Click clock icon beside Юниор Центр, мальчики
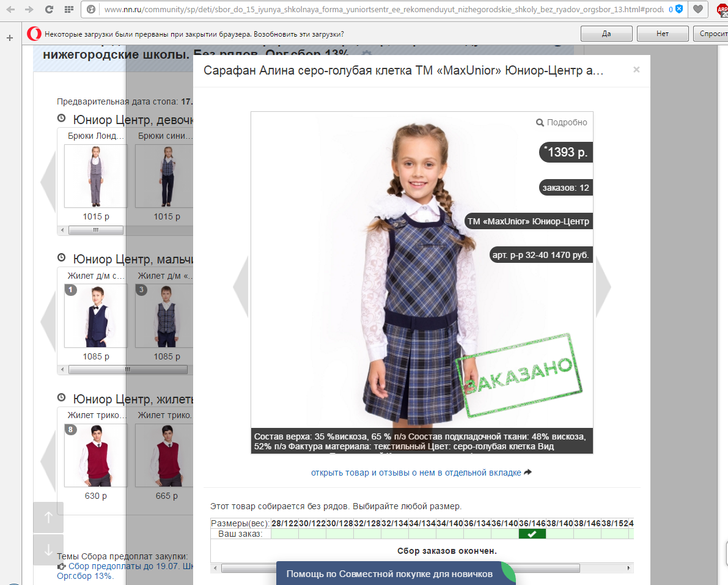This screenshot has height=585, width=728. pos(61,257)
